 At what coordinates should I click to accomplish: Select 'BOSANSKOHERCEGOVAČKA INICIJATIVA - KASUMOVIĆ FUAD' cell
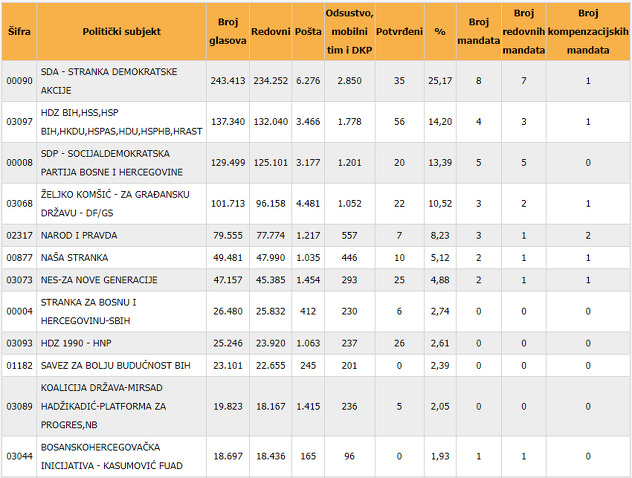121,457
